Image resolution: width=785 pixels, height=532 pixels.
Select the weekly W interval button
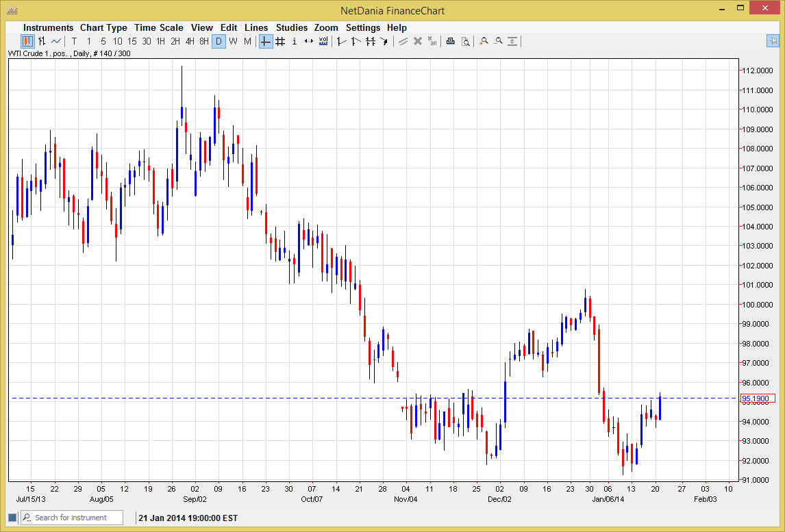click(x=233, y=41)
